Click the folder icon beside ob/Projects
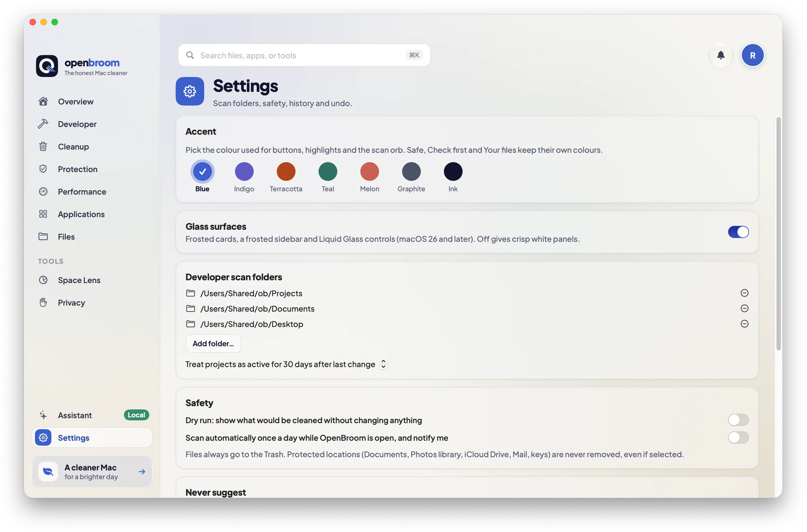 [190, 293]
